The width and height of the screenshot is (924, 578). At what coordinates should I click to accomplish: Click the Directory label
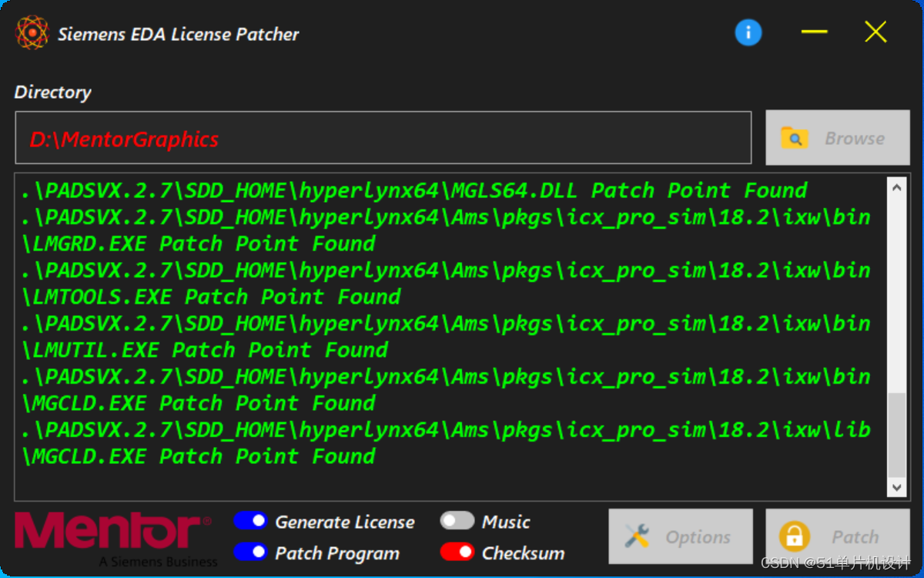click(53, 92)
